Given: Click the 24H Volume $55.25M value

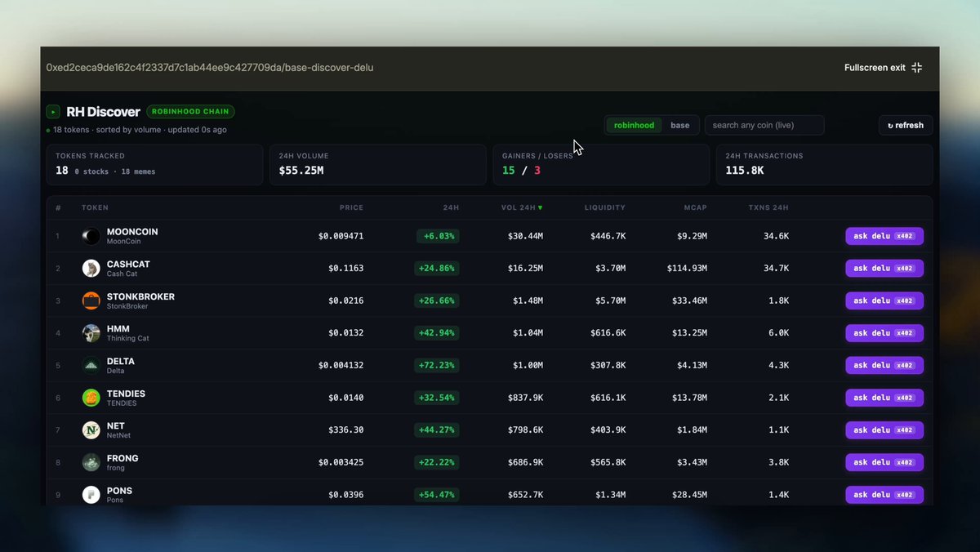Looking at the screenshot, I should [x=302, y=171].
